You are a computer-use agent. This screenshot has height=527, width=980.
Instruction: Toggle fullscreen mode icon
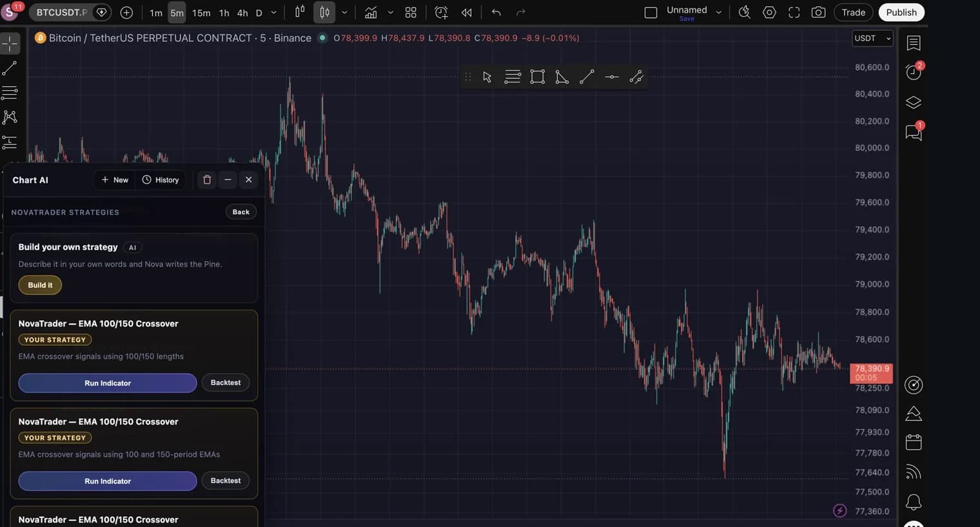[x=794, y=12]
